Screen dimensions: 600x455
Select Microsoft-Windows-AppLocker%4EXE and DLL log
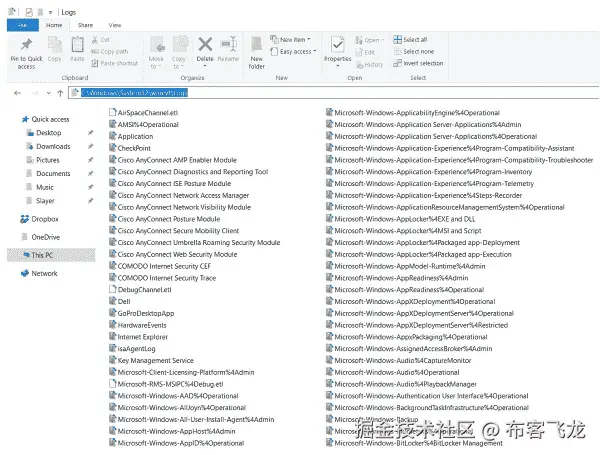(x=401, y=219)
